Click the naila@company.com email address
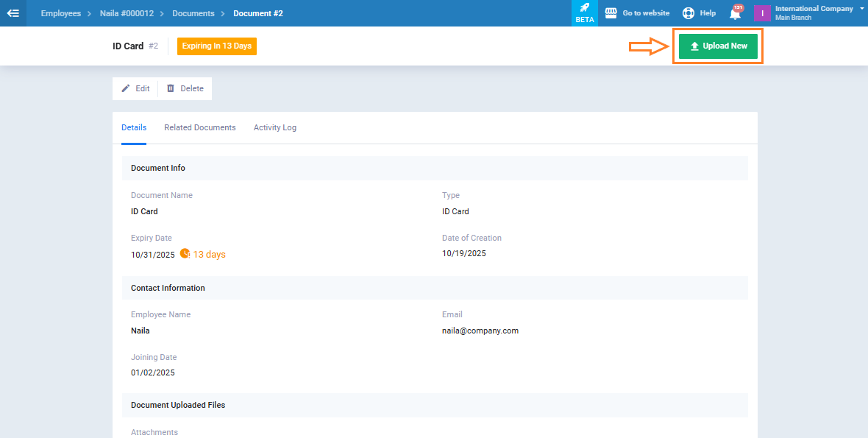The height and width of the screenshot is (438, 868). [x=480, y=331]
